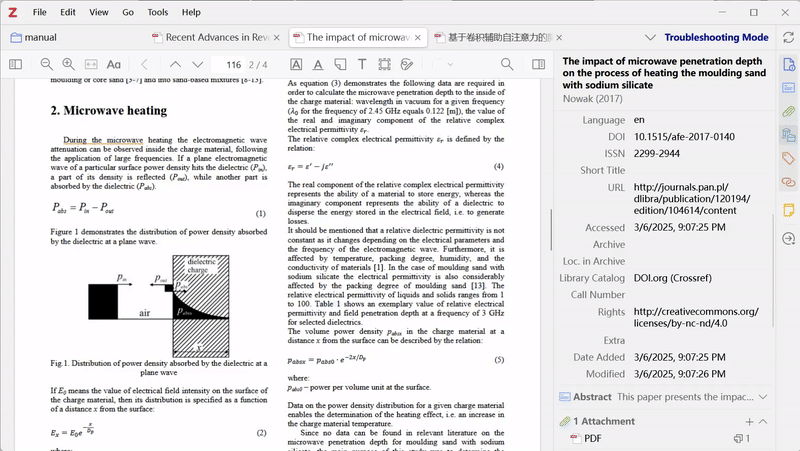Image resolution: width=800 pixels, height=451 pixels.
Task: Select the Underline Text tool
Action: 318,64
